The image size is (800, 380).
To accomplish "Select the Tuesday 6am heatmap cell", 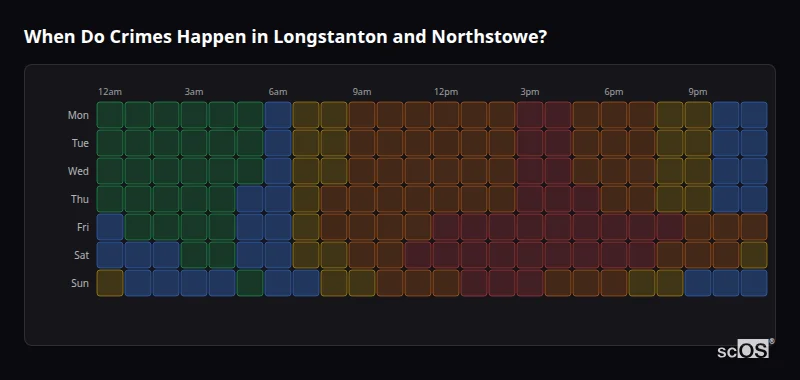I will (x=278, y=143).
